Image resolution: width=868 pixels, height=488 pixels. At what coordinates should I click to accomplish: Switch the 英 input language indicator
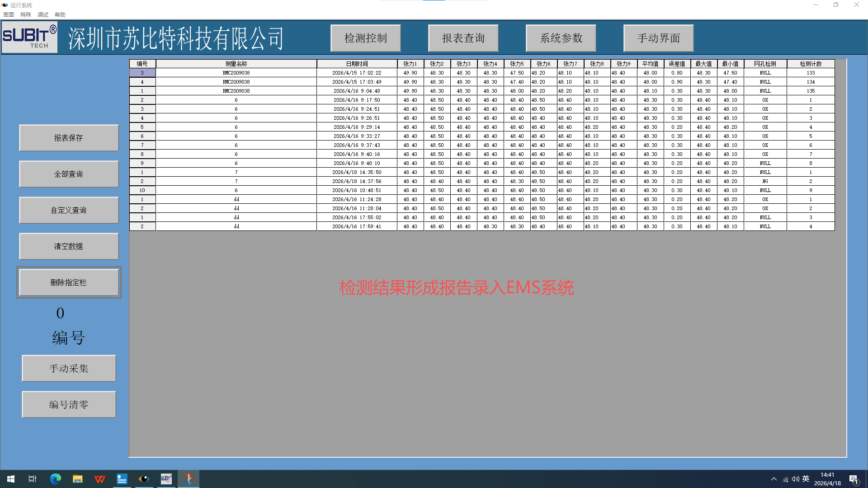click(x=806, y=479)
